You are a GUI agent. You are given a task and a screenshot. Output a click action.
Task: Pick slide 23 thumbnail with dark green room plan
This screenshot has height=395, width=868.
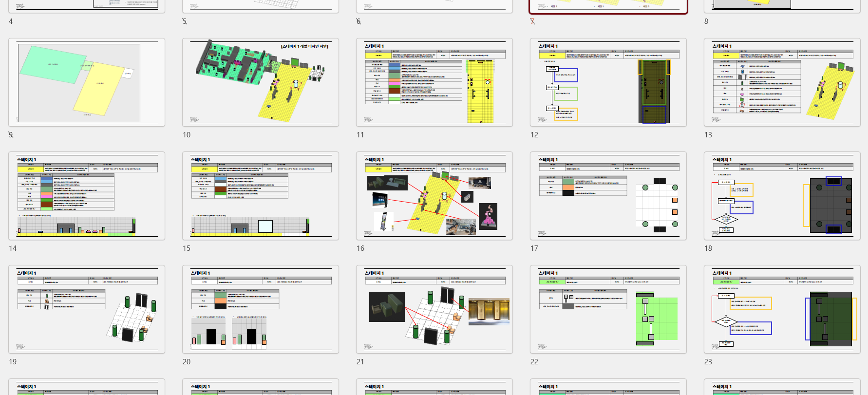click(782, 309)
